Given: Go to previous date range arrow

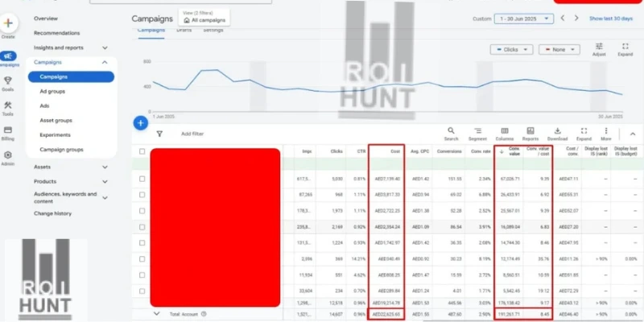Looking at the screenshot, I should [x=563, y=18].
